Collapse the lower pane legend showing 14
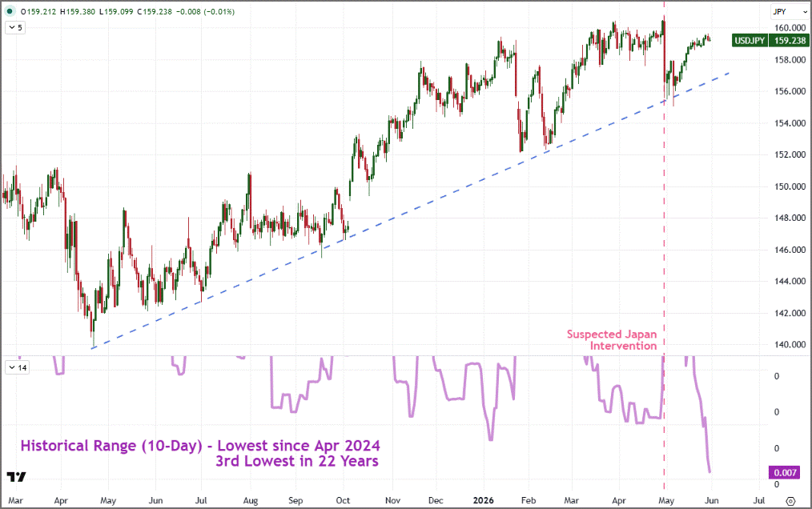Viewport: 812px width, 509px height. 17,367
